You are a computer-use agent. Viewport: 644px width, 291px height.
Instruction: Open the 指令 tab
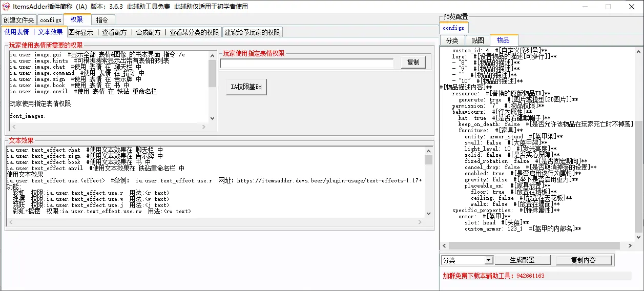tap(102, 20)
